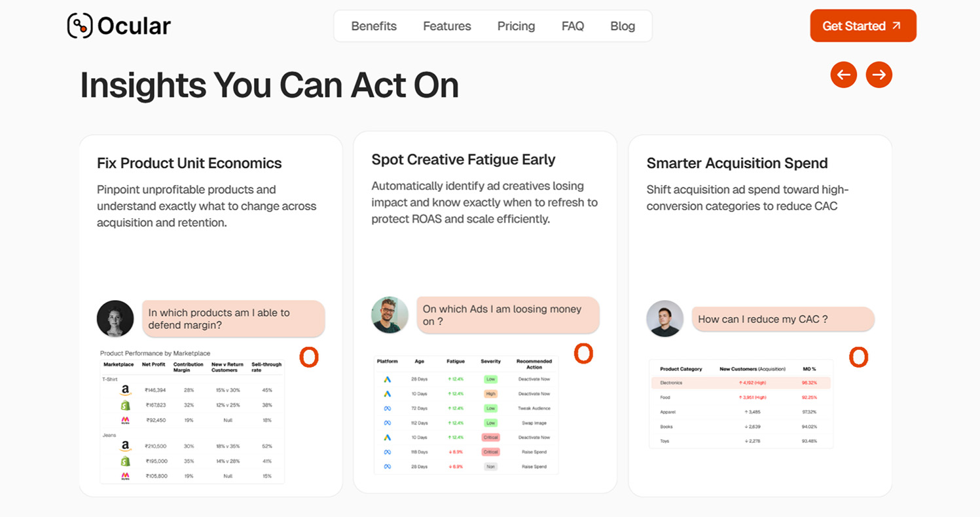Open the Features nav item
The height and width of the screenshot is (517, 980).
[x=447, y=26]
